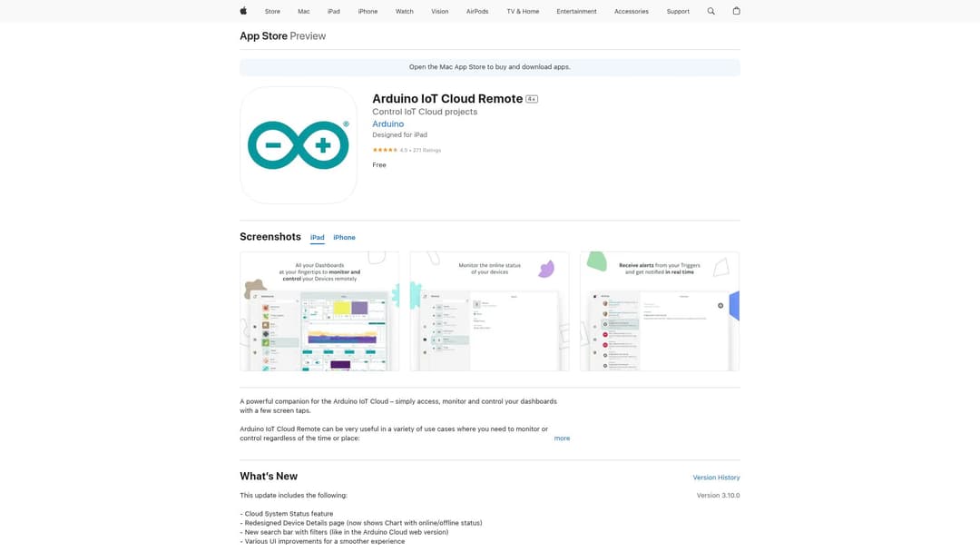The height and width of the screenshot is (552, 980).
Task: Open the Accessories menu
Action: pyautogui.click(x=632, y=11)
